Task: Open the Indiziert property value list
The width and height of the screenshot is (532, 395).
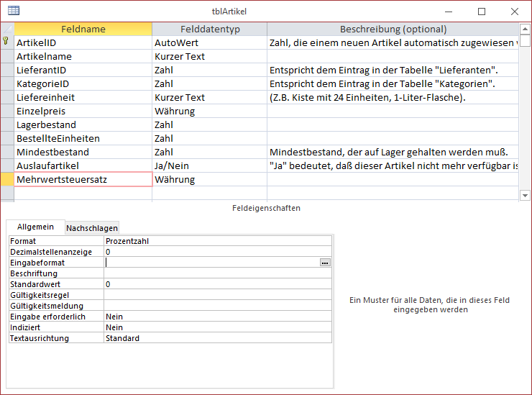Action: (x=217, y=327)
